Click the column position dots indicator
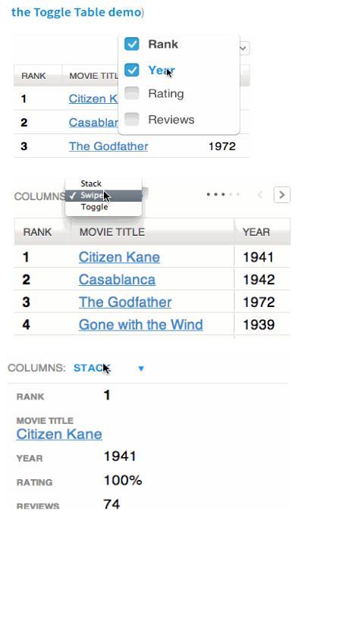This screenshot has width=364, height=624. [x=223, y=195]
